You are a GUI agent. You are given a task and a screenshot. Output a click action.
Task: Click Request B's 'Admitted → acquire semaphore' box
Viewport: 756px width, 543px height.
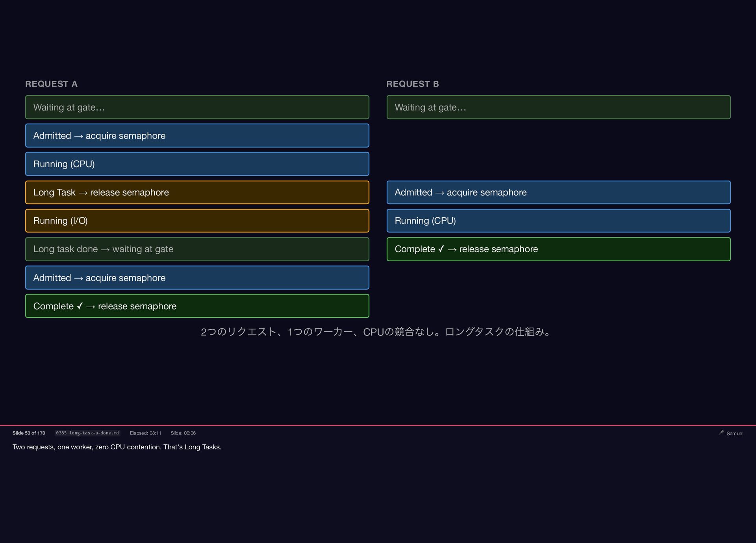click(558, 192)
